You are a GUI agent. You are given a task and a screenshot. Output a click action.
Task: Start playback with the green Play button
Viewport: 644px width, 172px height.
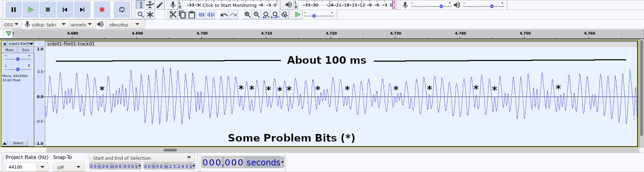(x=31, y=10)
